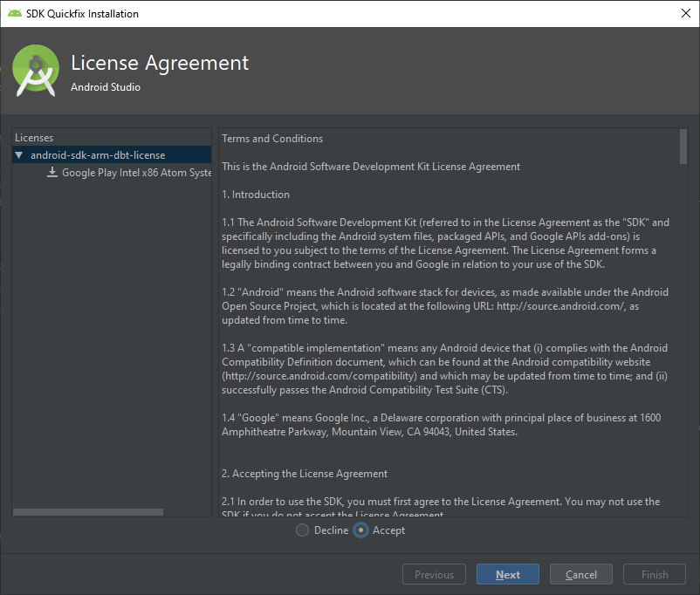This screenshot has width=700, height=595.
Task: Click the disabled Finish button
Action: point(655,574)
